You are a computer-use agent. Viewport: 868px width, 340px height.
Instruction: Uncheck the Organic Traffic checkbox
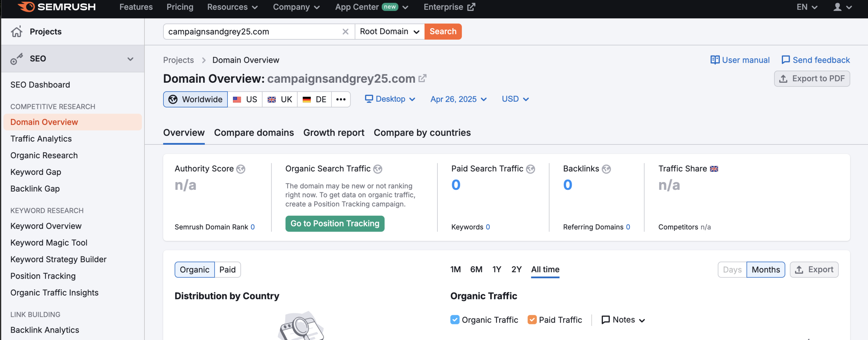[x=455, y=320]
